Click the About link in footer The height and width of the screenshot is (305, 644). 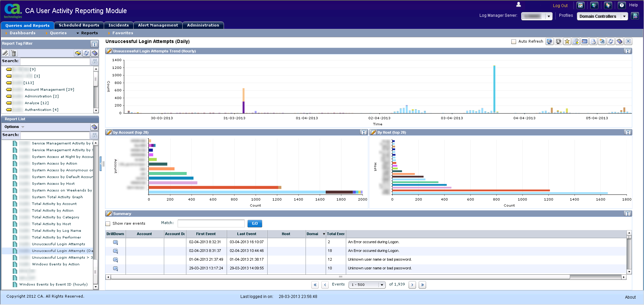click(630, 297)
